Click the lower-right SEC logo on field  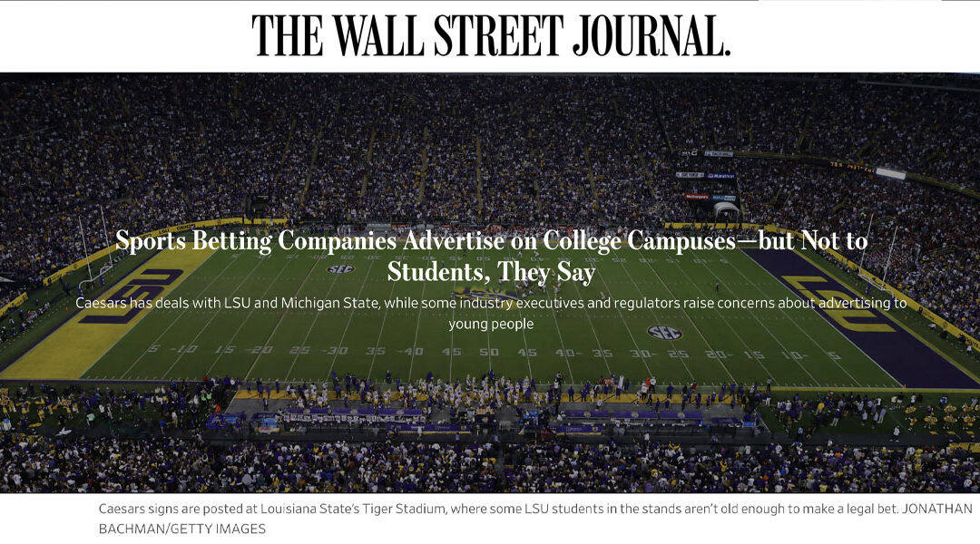click(x=664, y=333)
